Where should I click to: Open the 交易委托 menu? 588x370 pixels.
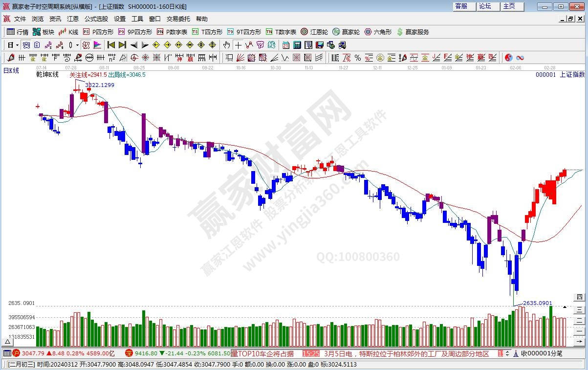[x=178, y=19]
